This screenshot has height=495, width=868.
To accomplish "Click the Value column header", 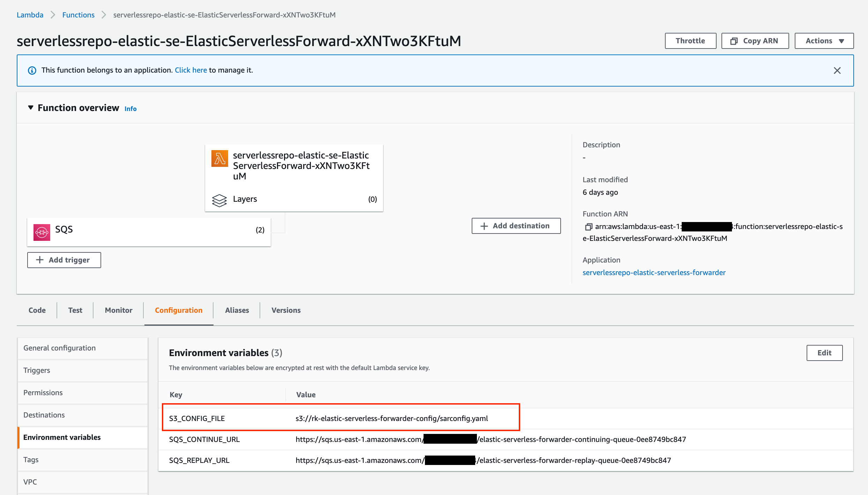I will click(x=306, y=395).
